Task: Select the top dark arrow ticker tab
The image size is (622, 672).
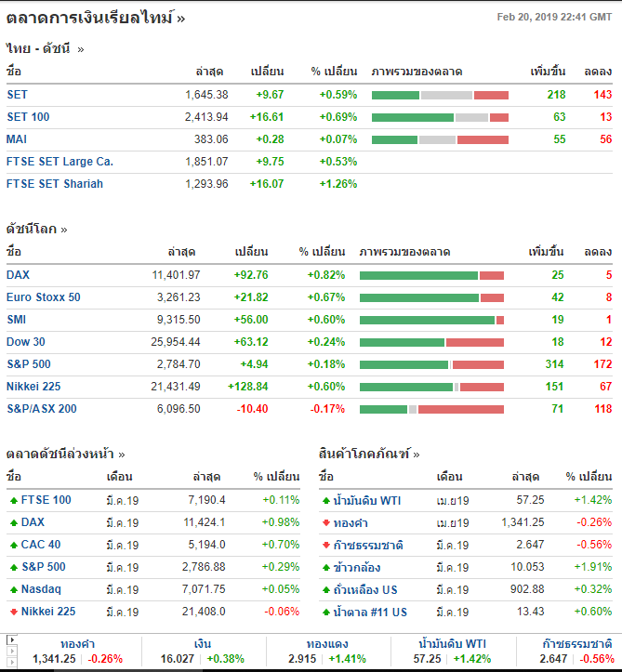Action: [11, 639]
